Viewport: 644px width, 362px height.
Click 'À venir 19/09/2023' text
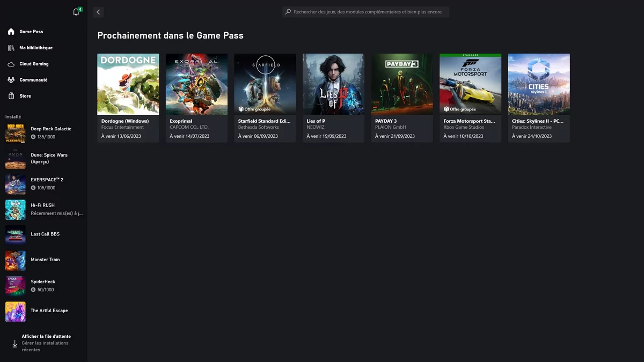[x=326, y=136]
